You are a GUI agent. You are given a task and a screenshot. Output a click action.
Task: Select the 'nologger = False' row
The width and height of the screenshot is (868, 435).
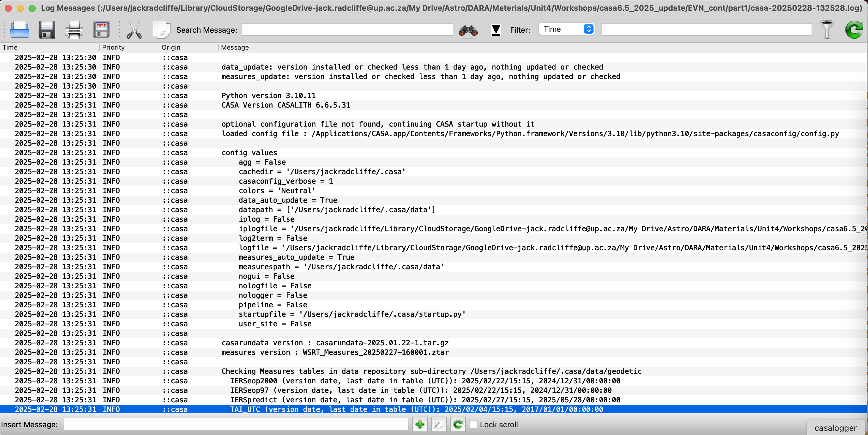tap(434, 295)
